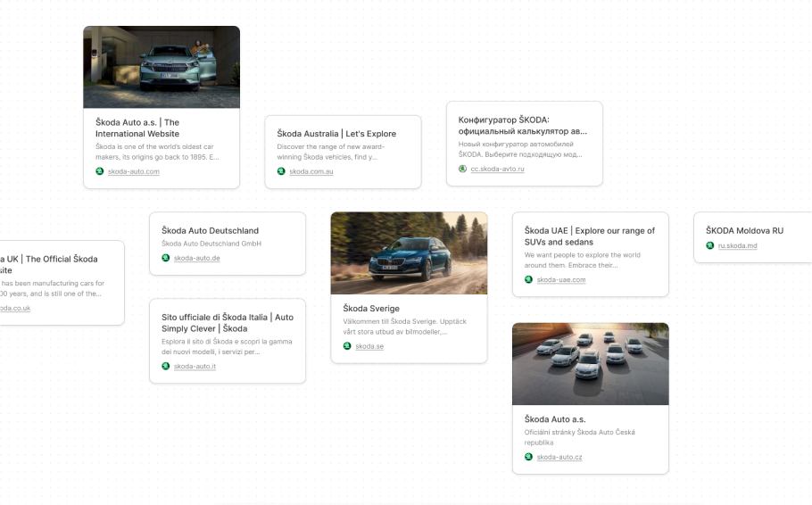The height and width of the screenshot is (505, 812).
Task: Click description 'Discover the range of new award-winning'
Action: pyautogui.click(x=330, y=152)
